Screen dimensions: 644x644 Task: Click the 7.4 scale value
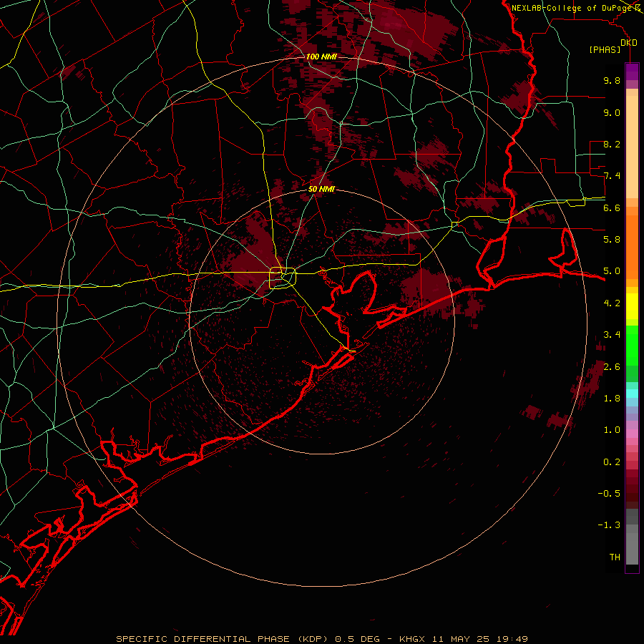coord(612,176)
